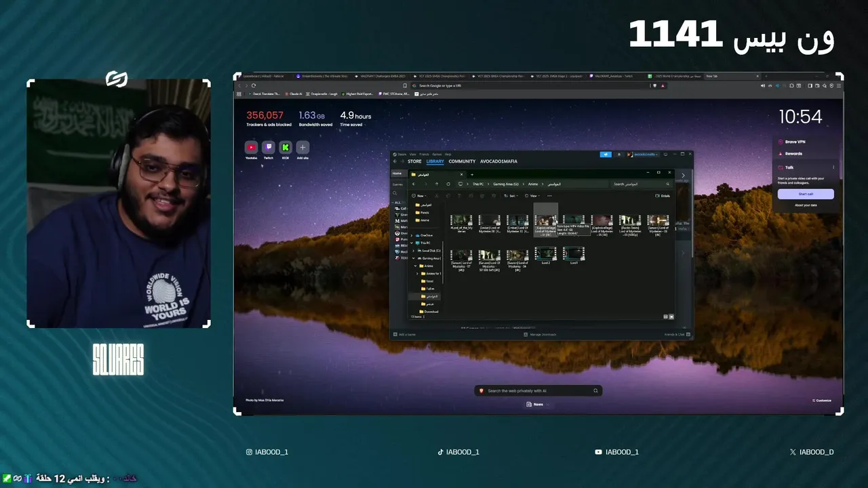Open the See more (...) menu in Explorer
Screen dimensions: 868x488
pos(549,196)
